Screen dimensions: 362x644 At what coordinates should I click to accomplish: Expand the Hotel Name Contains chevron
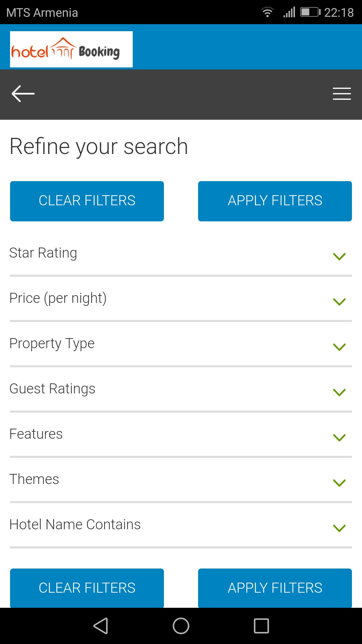pyautogui.click(x=339, y=528)
